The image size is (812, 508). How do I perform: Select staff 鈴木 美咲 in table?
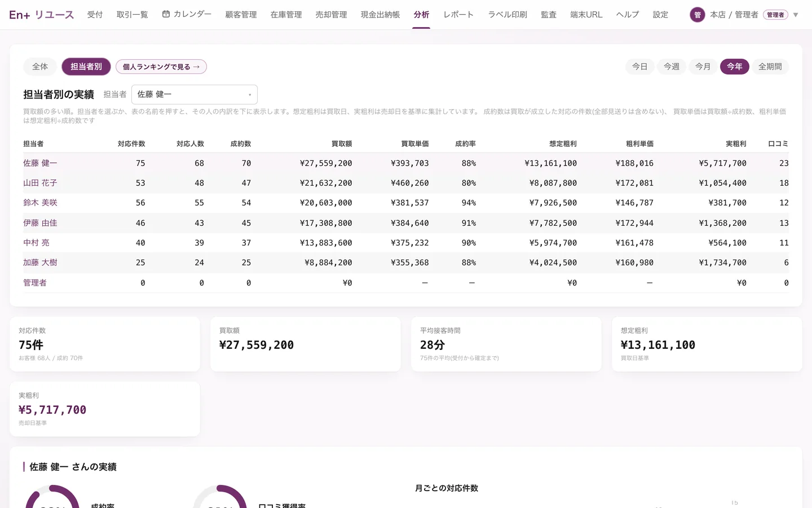[40, 203]
